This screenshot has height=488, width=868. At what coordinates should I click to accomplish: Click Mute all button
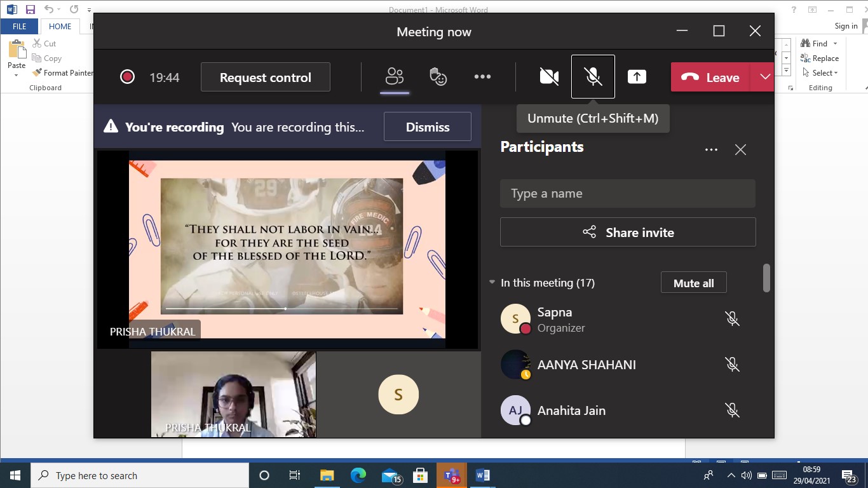point(693,283)
